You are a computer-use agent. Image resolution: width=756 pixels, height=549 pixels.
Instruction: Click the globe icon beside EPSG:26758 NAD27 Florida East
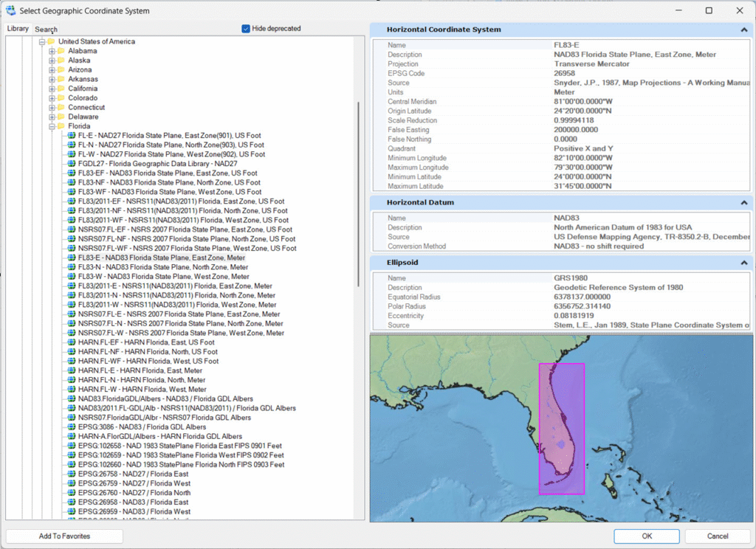click(x=72, y=474)
